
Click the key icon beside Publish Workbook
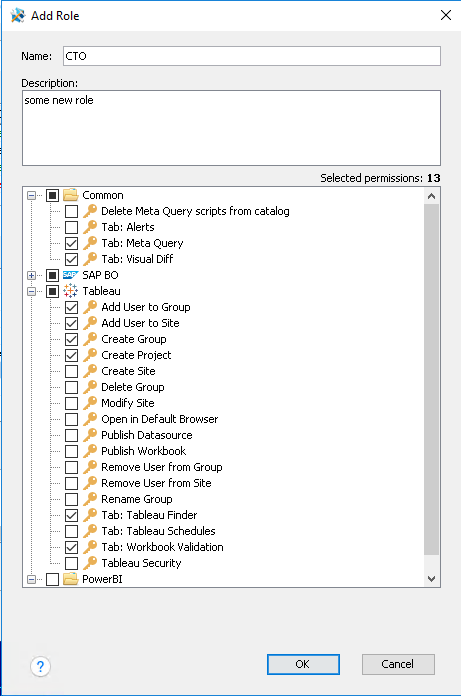(x=90, y=451)
